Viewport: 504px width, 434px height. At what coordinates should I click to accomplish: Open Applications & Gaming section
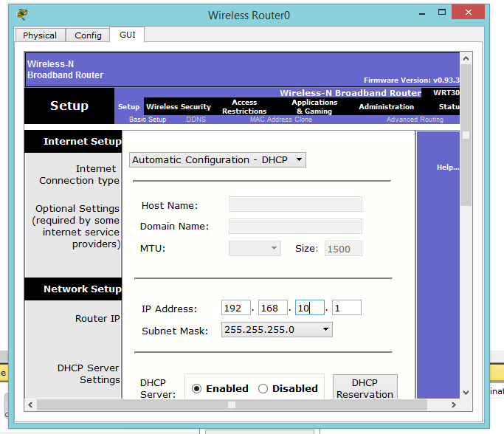[314, 107]
